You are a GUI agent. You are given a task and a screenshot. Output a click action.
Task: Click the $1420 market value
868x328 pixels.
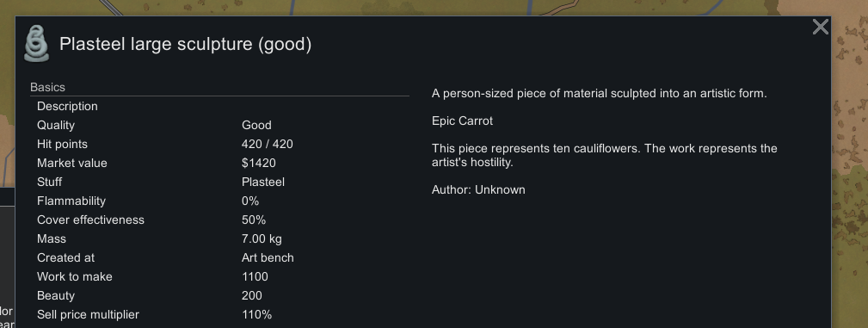coord(259,163)
